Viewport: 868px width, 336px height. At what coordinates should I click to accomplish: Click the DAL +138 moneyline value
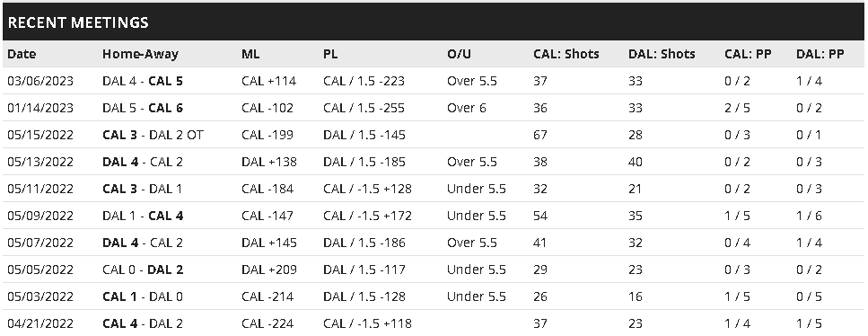coord(269,162)
